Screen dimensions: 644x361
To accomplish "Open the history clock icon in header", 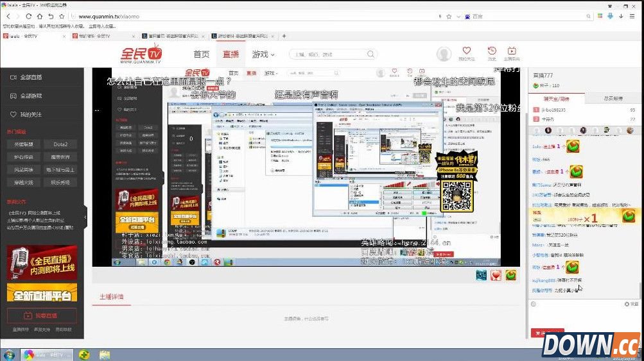I will (x=491, y=53).
